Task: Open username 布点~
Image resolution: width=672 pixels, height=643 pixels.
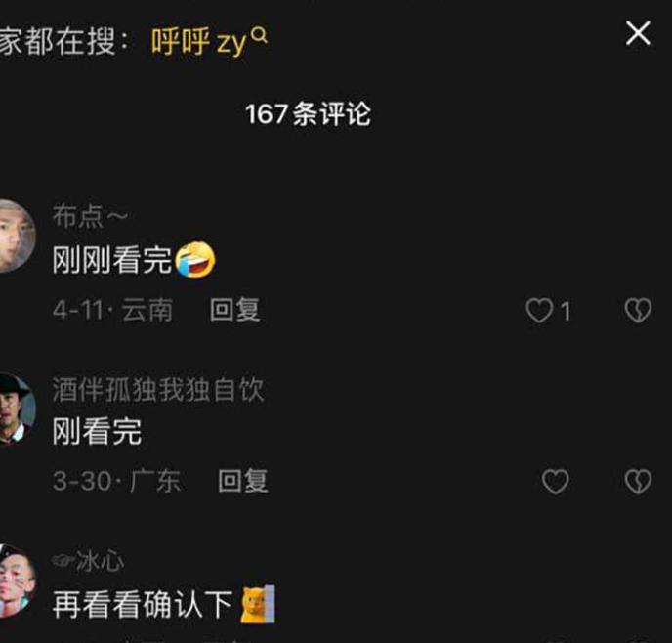Action: (x=90, y=216)
